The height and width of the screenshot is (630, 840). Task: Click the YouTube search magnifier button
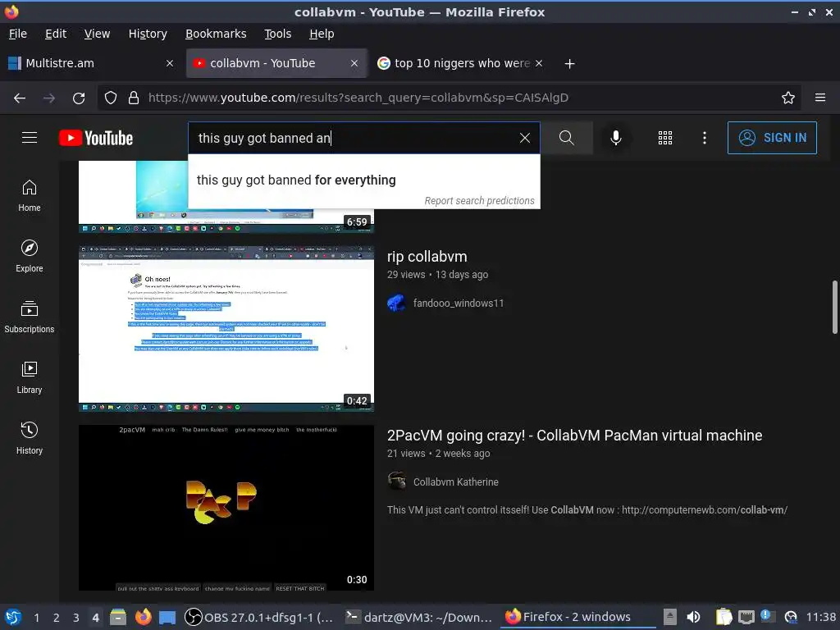(567, 138)
